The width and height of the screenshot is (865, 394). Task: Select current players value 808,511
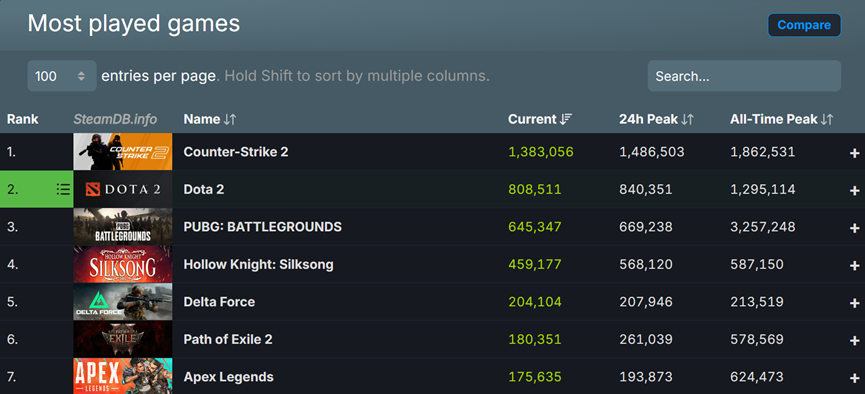coord(535,189)
